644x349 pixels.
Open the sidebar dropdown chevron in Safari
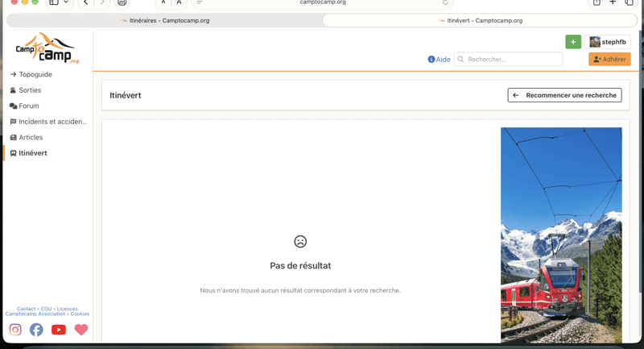tap(66, 2)
